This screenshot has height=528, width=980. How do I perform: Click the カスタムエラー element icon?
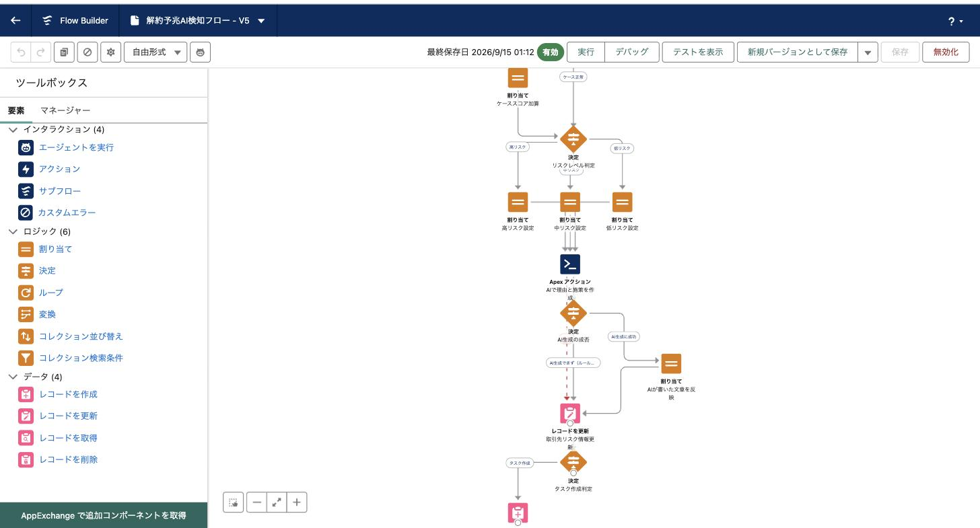click(26, 213)
